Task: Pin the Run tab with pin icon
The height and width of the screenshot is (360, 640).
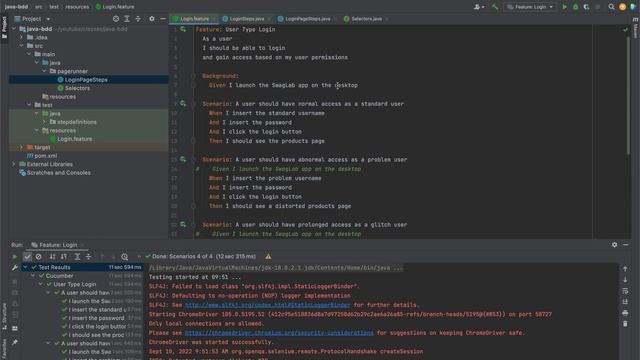Action: tap(15, 342)
